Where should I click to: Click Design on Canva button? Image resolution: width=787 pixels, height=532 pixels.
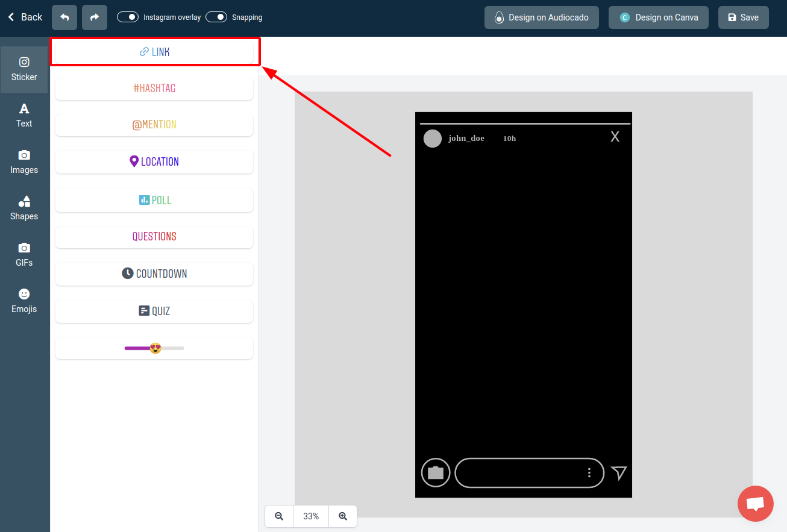(658, 17)
